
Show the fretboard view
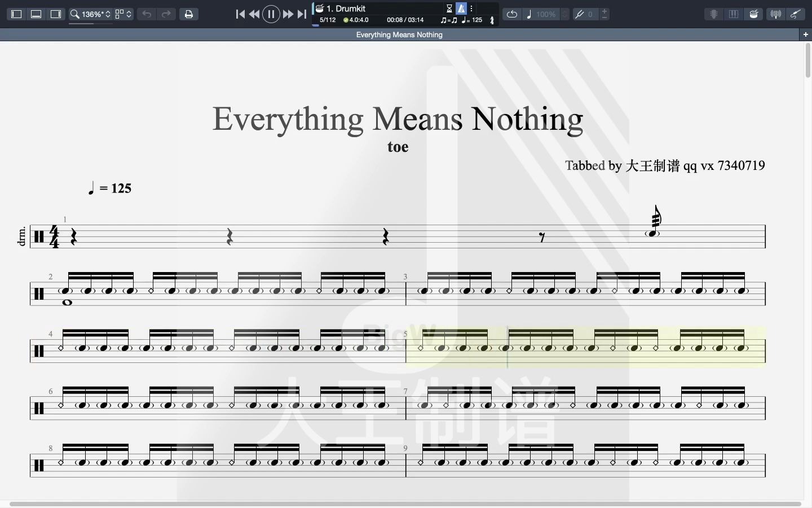[x=714, y=14]
